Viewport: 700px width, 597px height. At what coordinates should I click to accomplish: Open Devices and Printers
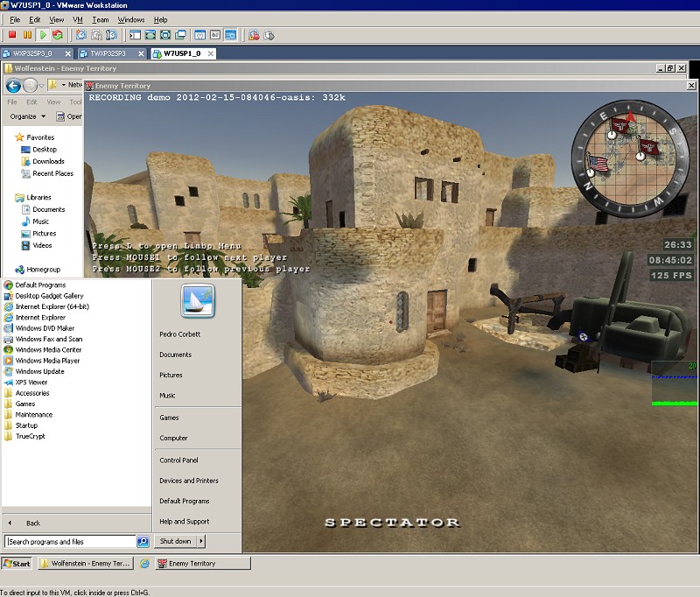tap(189, 481)
